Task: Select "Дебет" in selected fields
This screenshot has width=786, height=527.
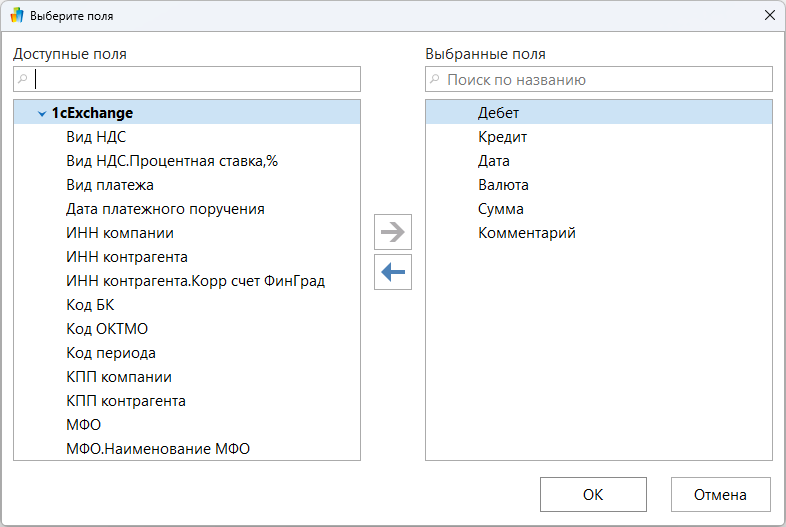Action: tap(498, 113)
